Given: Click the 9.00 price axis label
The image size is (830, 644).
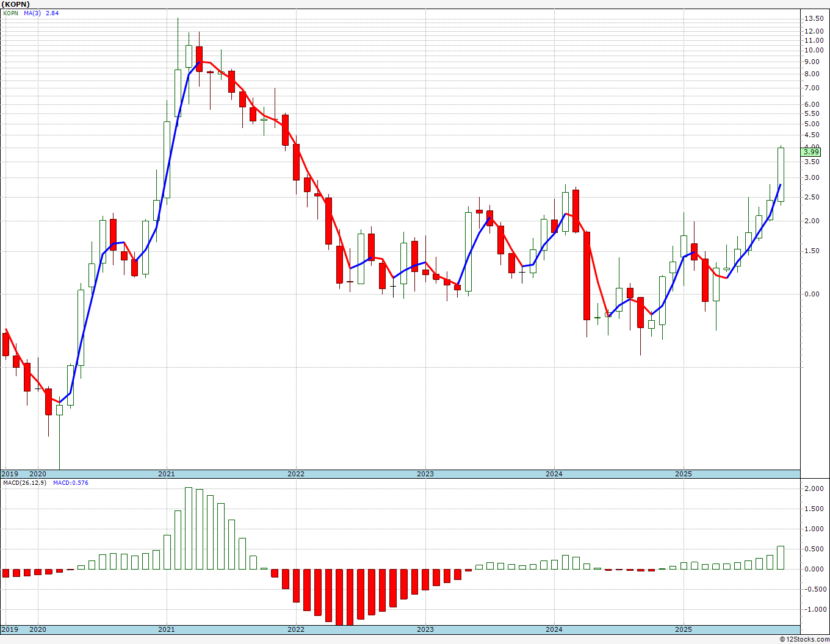Looking at the screenshot, I should (x=812, y=61).
